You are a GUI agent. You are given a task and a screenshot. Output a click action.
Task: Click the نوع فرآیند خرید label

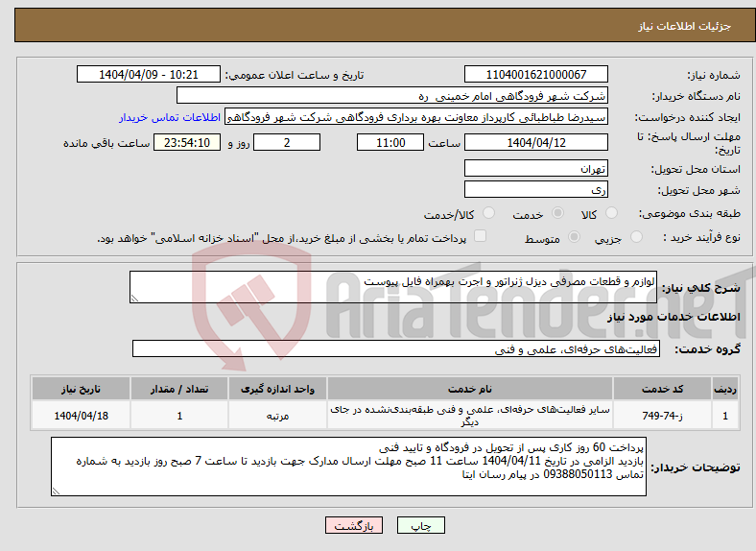point(702,237)
